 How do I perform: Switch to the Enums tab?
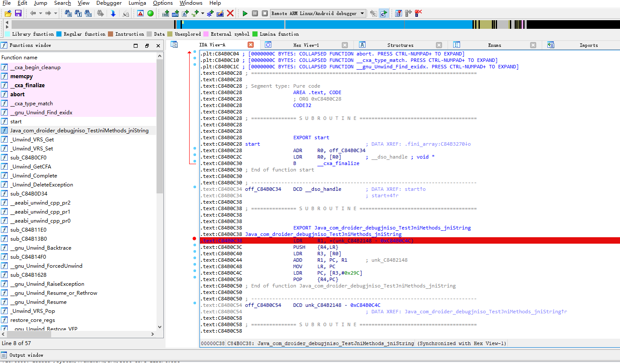click(x=494, y=45)
